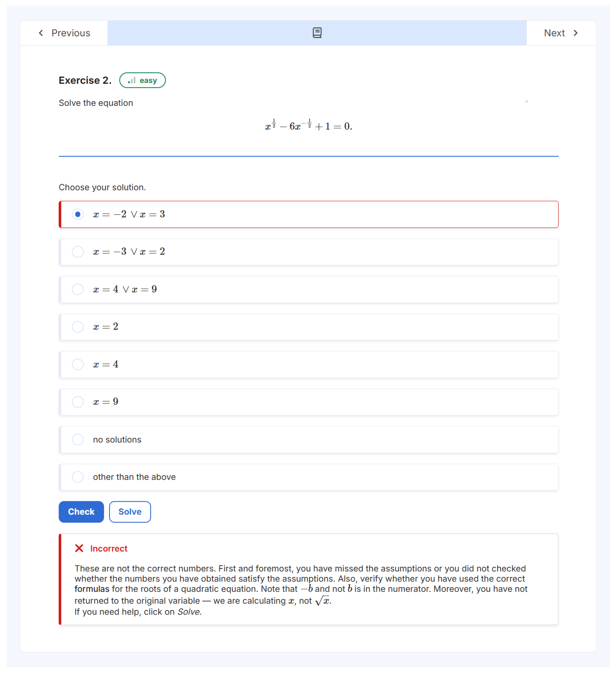Click the red X Incorrect icon
Viewport: 616px width, 675px height.
[x=79, y=548]
